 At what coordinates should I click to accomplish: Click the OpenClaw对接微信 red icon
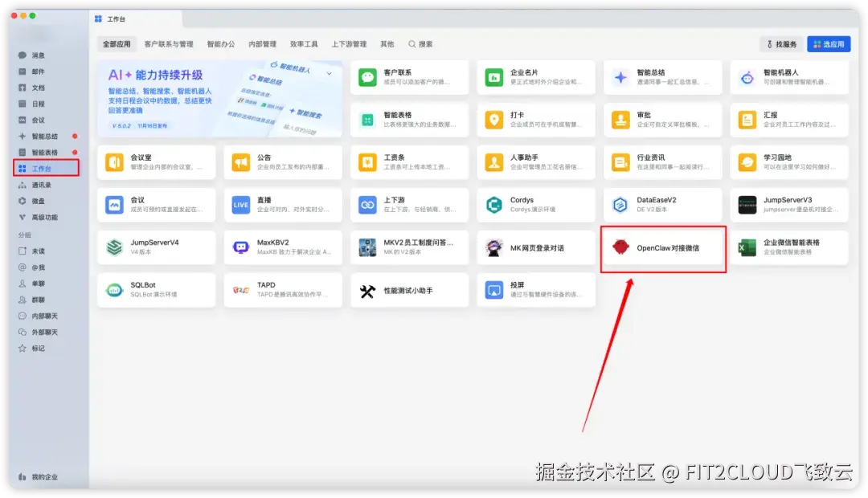[x=620, y=247]
